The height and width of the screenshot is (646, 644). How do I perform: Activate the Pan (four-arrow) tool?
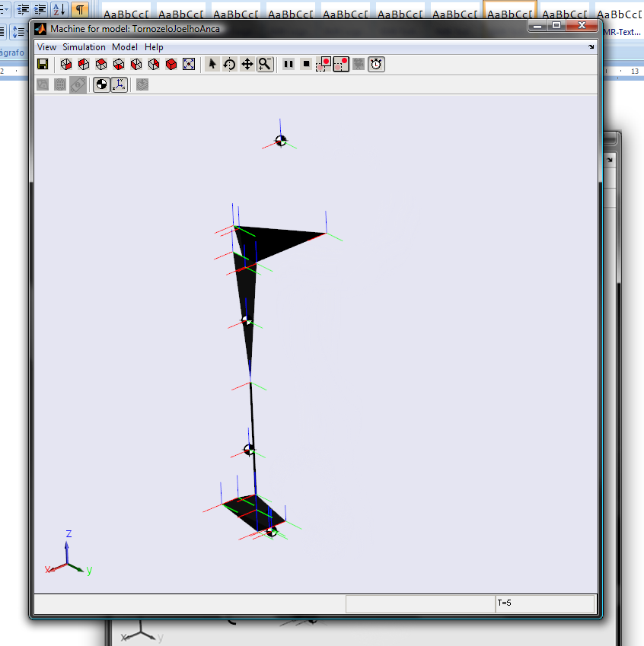point(247,65)
